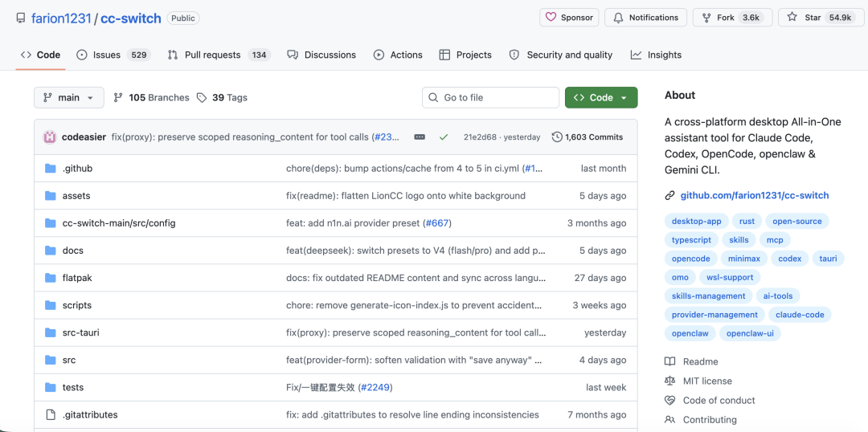Click the Discussions speech bubble icon

coord(293,55)
